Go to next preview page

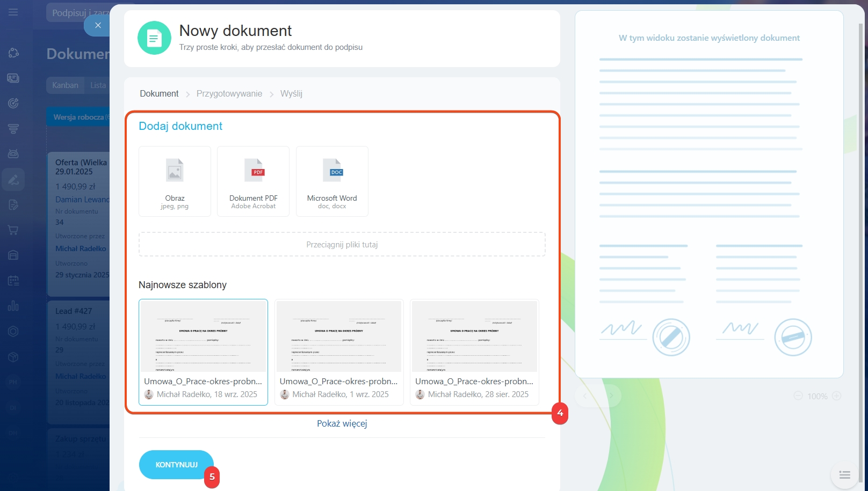(x=611, y=396)
